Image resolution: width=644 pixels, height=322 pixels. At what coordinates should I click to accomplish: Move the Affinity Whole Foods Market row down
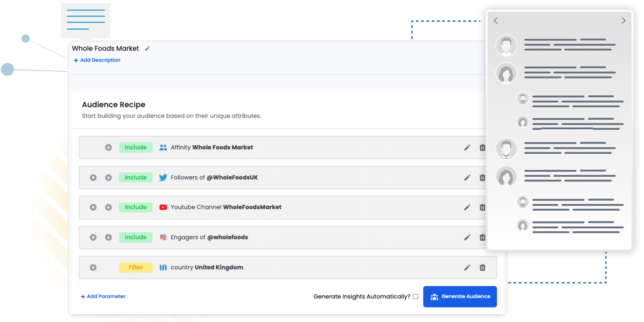click(x=108, y=147)
